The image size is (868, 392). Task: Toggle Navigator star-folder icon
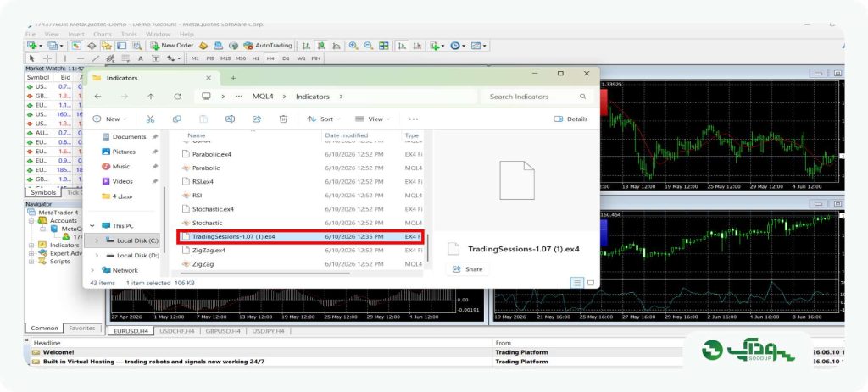click(106, 46)
